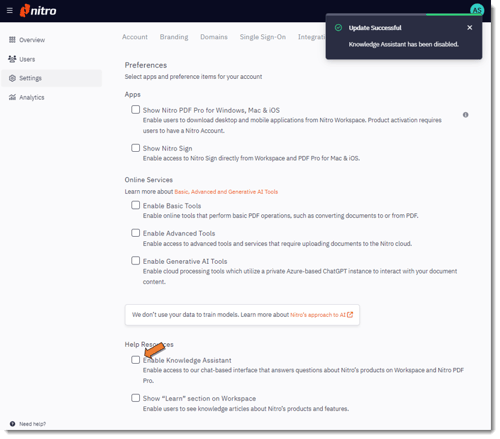Click the Need help question icon
The width and height of the screenshot is (500, 439).
pos(12,424)
